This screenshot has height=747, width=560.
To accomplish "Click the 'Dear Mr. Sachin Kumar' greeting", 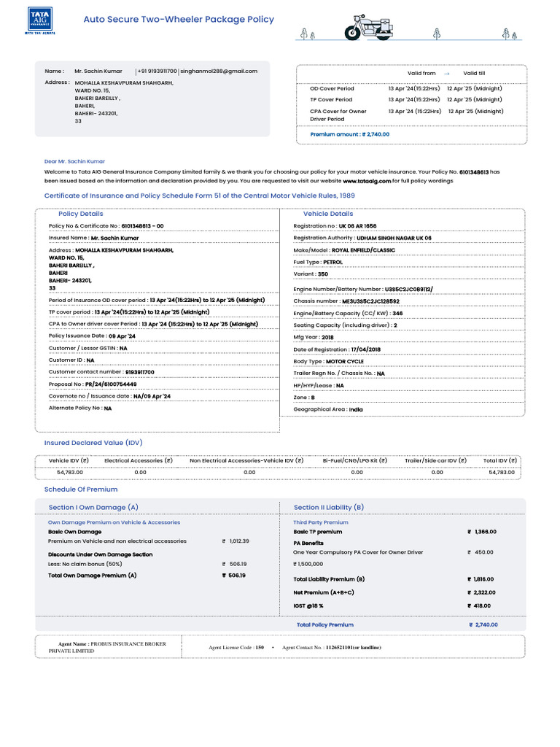I will tap(74, 161).
